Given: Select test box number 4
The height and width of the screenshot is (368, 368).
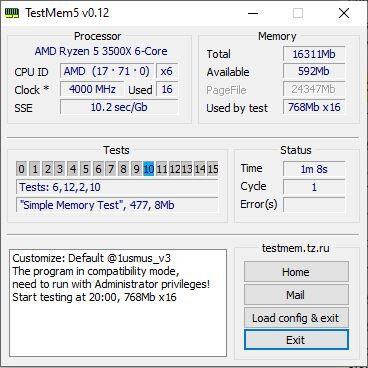Looking at the screenshot, I should 73,169.
